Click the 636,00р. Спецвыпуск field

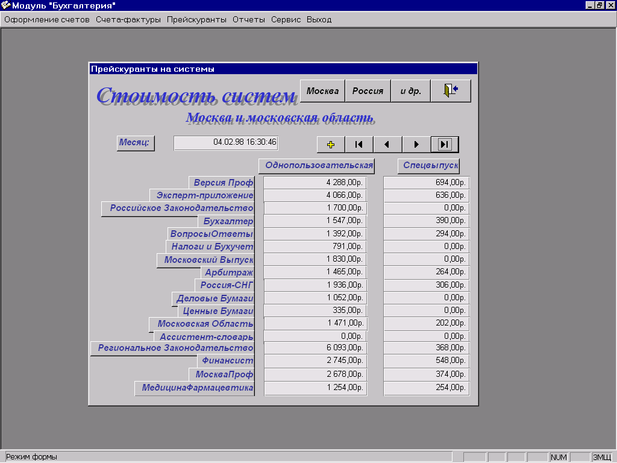pyautogui.click(x=427, y=196)
